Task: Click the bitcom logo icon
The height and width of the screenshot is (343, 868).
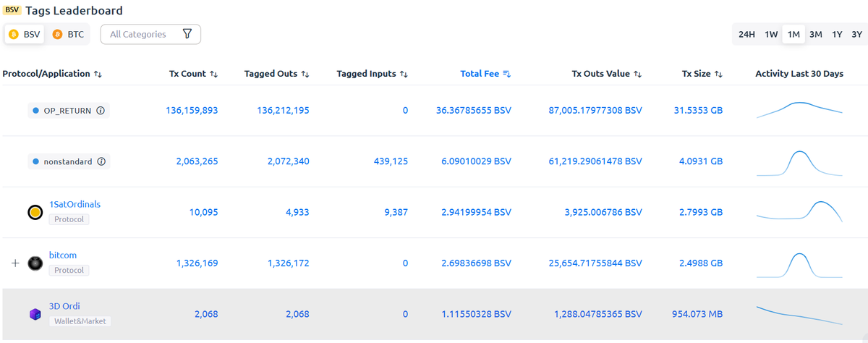Action: [35, 263]
